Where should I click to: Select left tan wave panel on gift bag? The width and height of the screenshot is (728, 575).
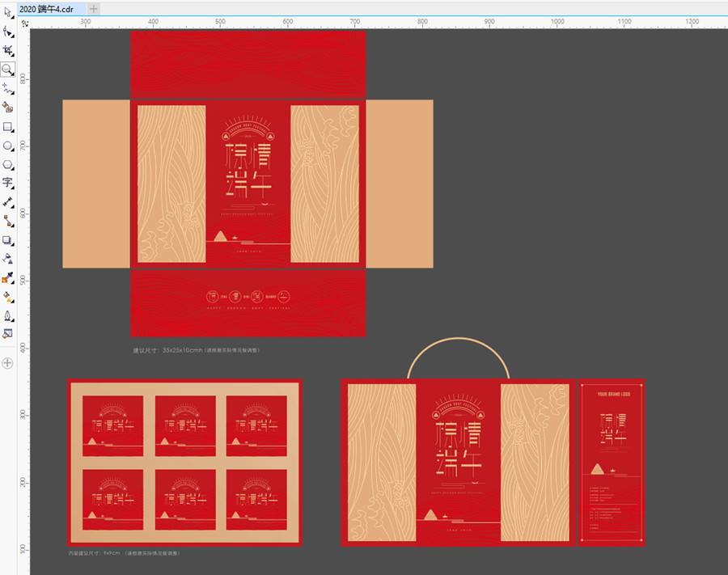(x=382, y=463)
